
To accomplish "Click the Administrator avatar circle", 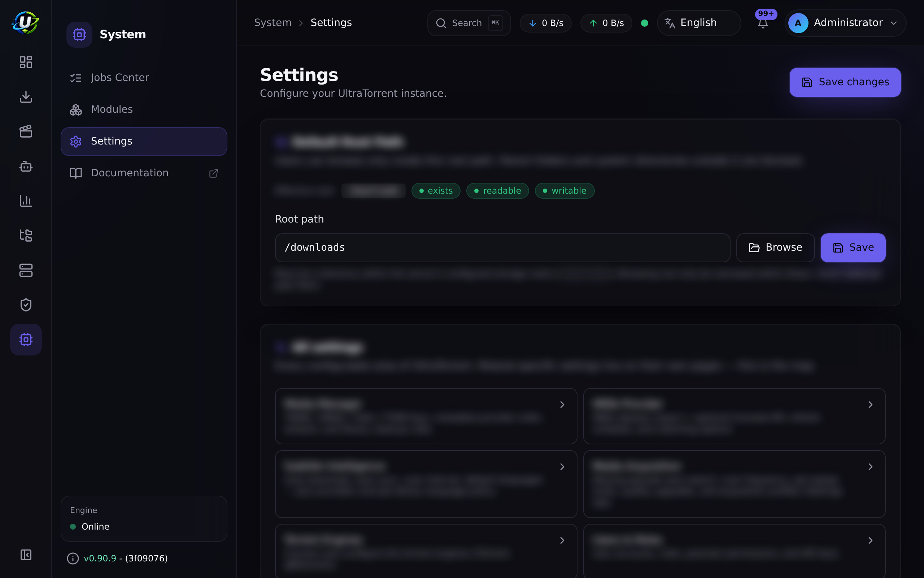I will pyautogui.click(x=798, y=23).
